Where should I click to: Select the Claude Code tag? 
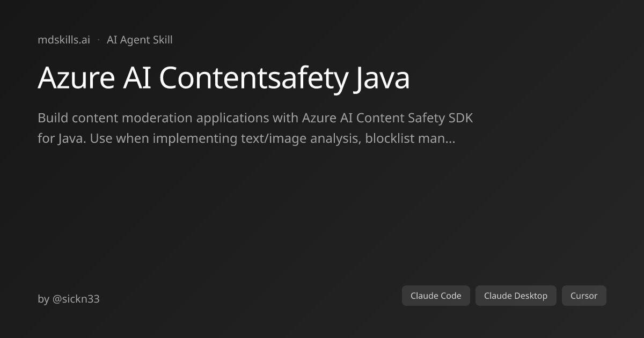click(x=436, y=296)
